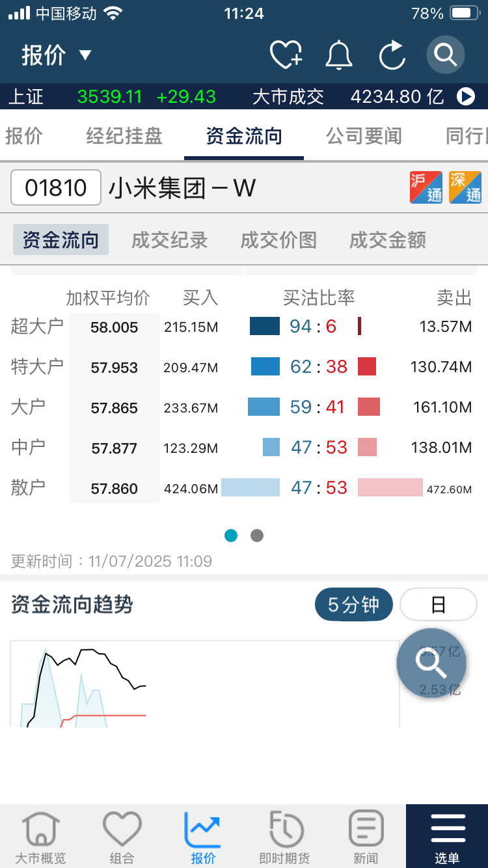The height and width of the screenshot is (868, 488).
Task: Add stock to favorites heart-plus icon
Action: (286, 55)
